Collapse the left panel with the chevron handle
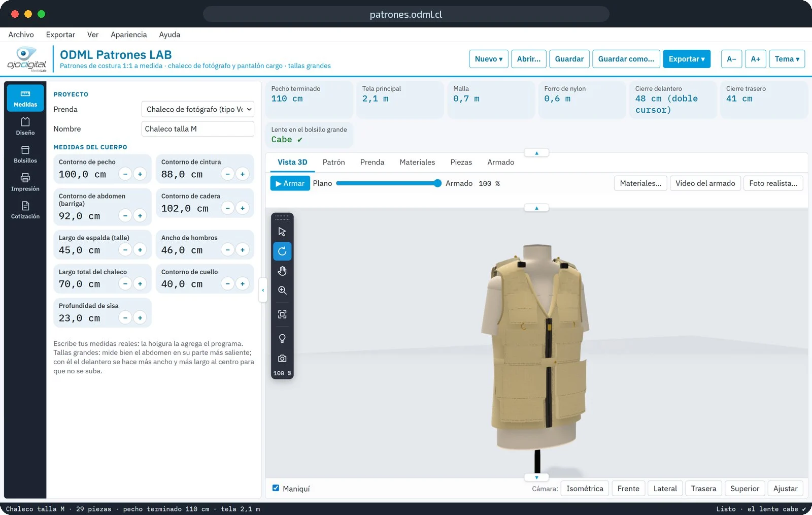The height and width of the screenshot is (515, 812). [x=263, y=290]
